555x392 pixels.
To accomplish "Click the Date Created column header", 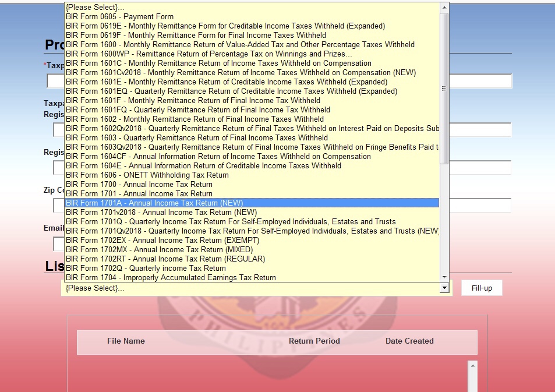I will [x=409, y=341].
